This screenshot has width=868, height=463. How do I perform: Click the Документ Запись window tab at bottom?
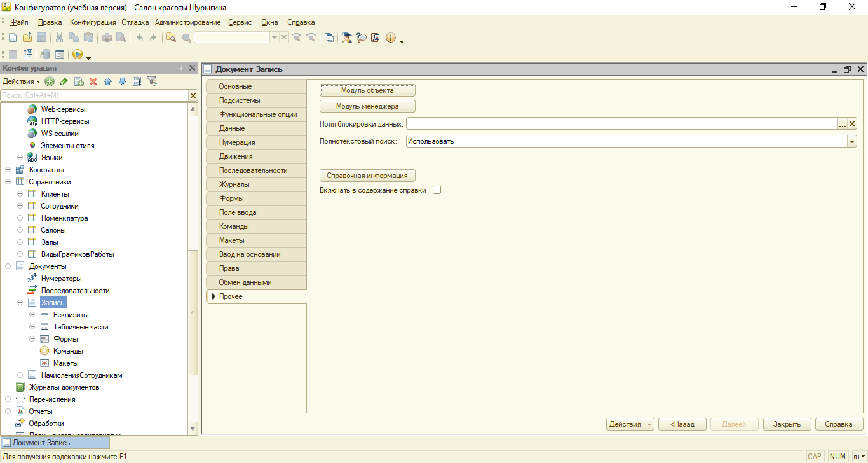pos(55,443)
